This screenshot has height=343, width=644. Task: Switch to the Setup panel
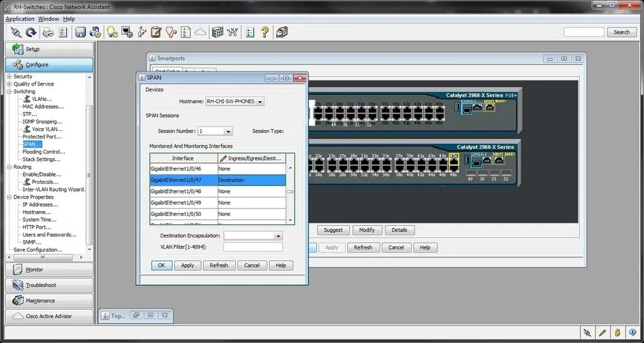click(x=49, y=49)
